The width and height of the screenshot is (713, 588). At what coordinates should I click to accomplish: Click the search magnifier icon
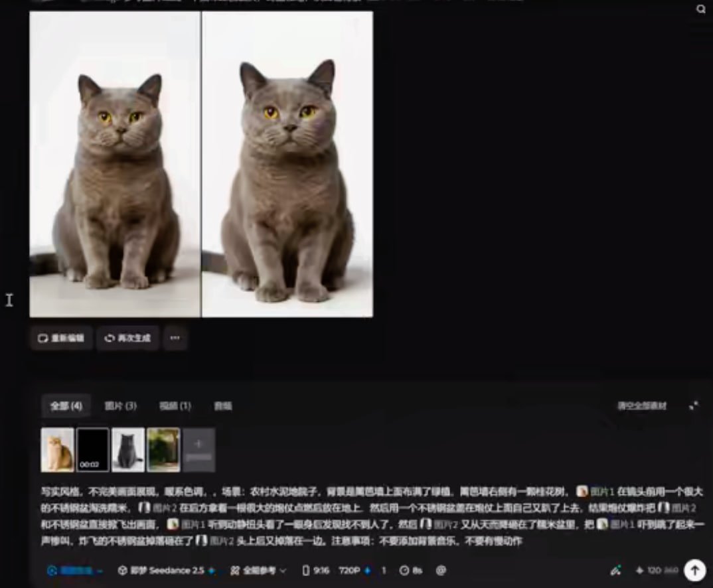pyautogui.click(x=700, y=9)
